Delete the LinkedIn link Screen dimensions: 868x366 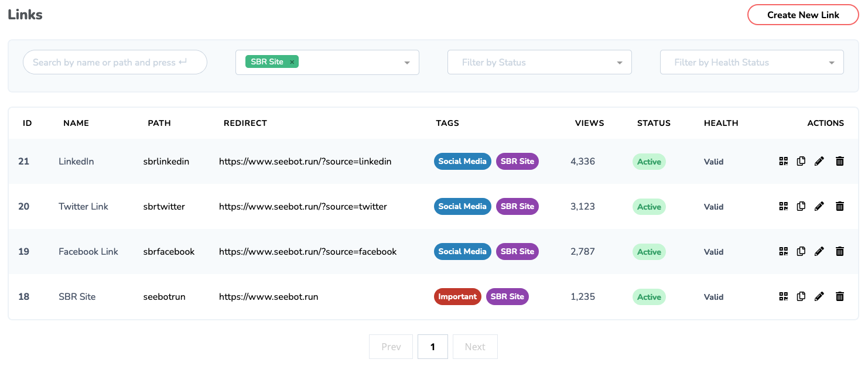click(x=840, y=162)
